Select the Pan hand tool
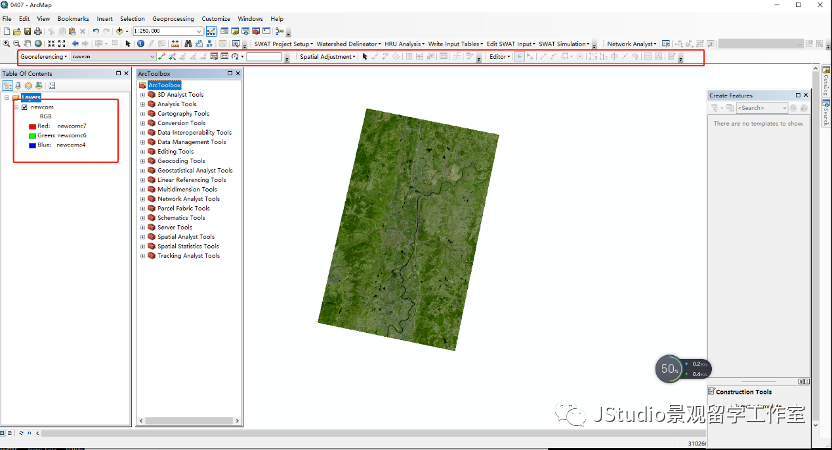832x450 pixels. 28,44
